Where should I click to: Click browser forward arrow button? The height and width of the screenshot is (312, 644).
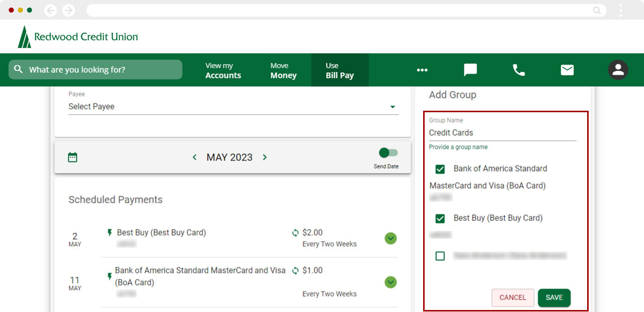pos(68,10)
